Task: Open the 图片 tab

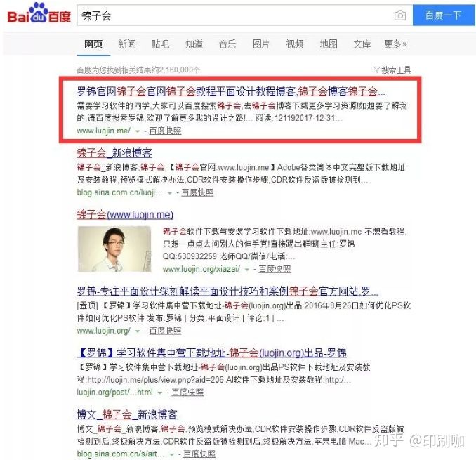Action: tap(261, 44)
